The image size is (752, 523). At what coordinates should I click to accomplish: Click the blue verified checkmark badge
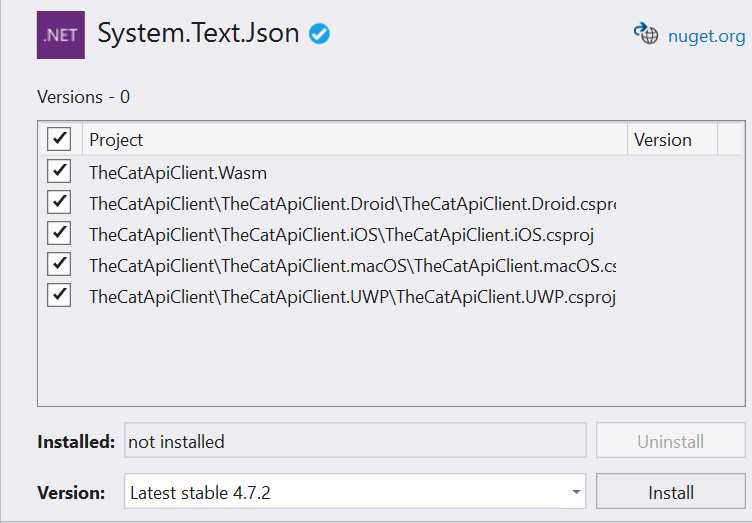click(x=319, y=34)
